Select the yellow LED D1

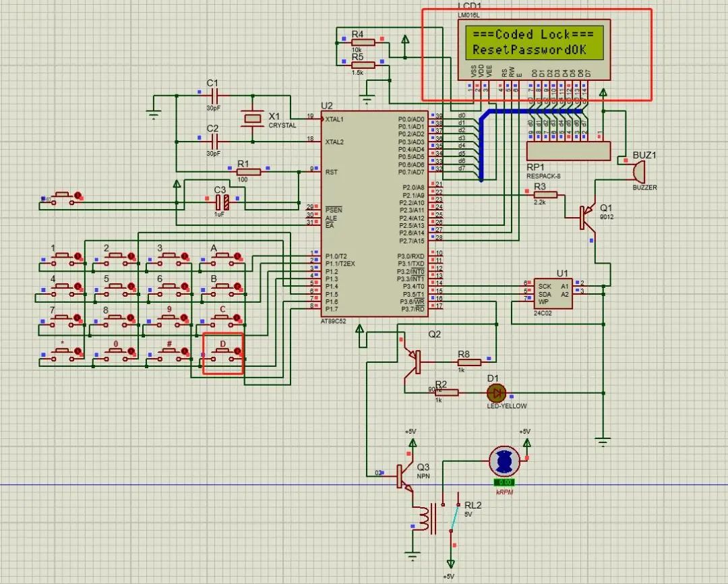(x=497, y=392)
